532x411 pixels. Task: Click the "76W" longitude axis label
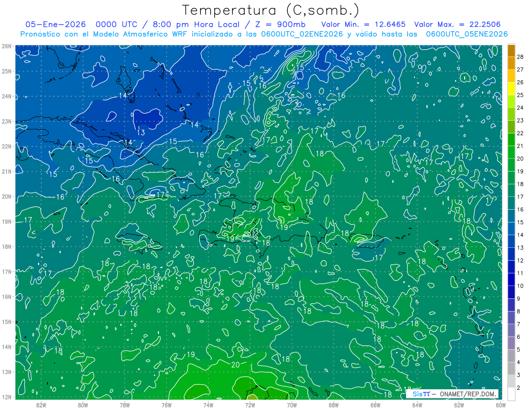(x=166, y=404)
